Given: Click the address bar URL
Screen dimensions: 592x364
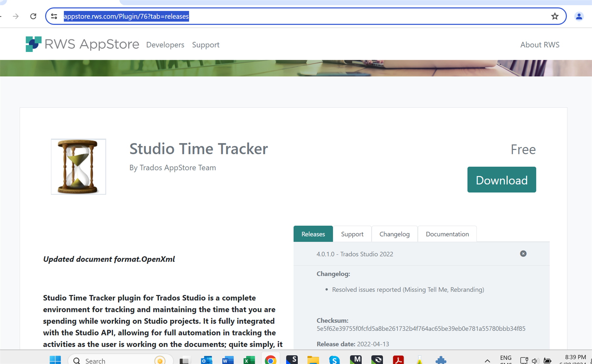Looking at the screenshot, I should tap(126, 16).
